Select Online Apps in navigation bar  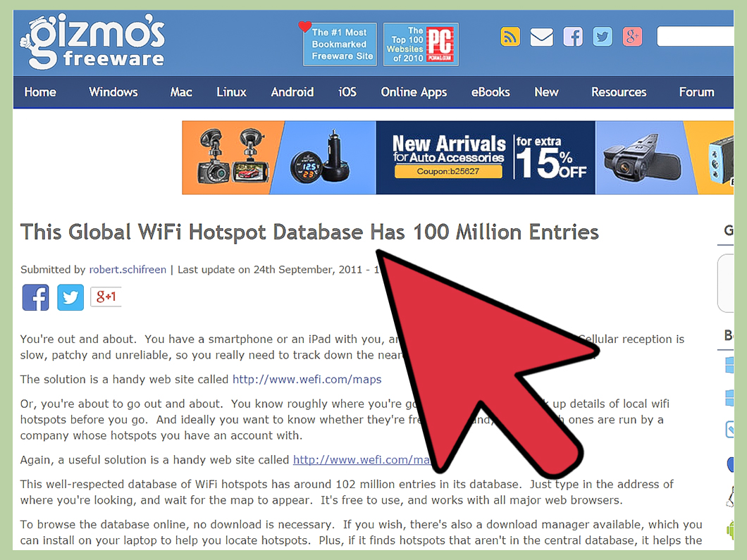tap(414, 92)
